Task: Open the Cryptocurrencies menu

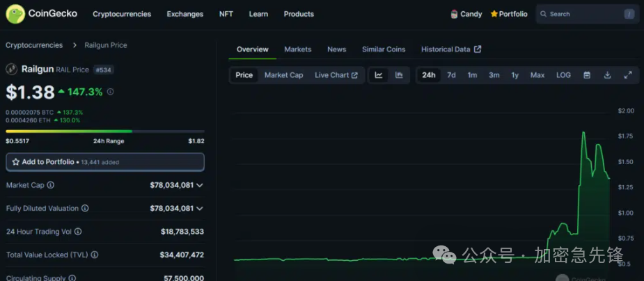Action: (122, 14)
